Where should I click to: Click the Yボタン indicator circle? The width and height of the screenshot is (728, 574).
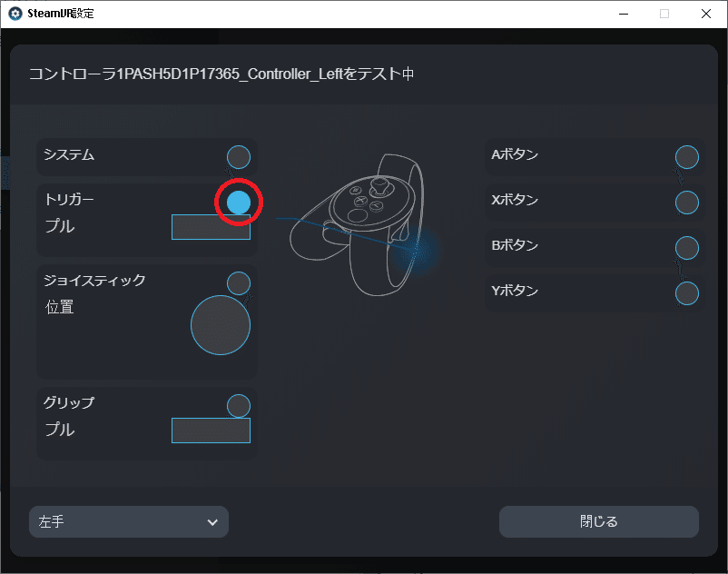(687, 293)
